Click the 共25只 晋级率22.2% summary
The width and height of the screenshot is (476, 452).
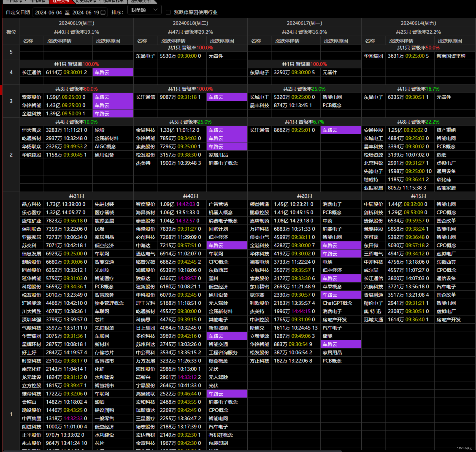pos(418,32)
